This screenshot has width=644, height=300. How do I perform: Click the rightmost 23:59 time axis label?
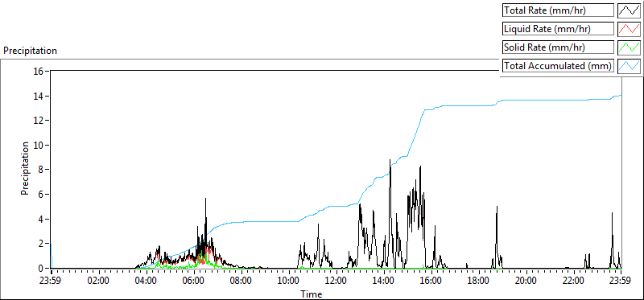click(x=621, y=282)
